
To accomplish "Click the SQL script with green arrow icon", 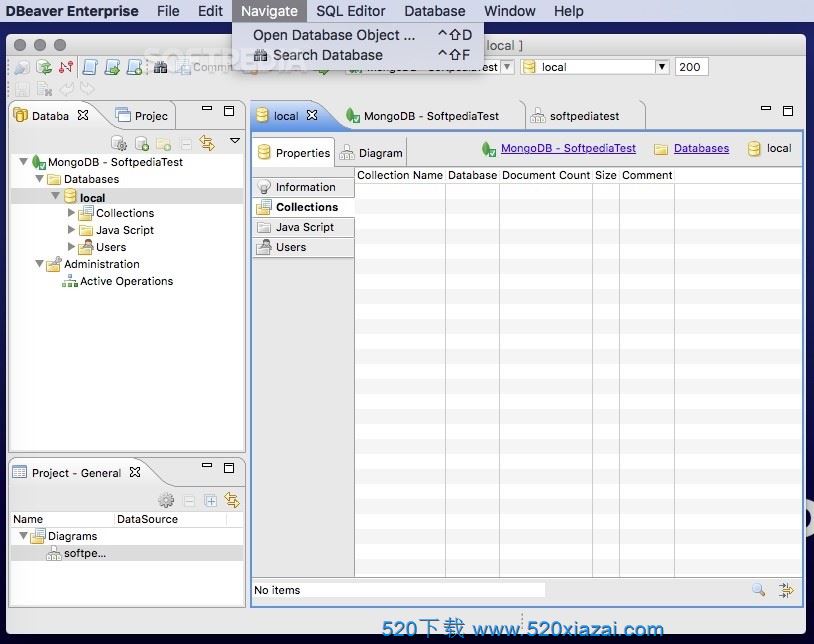I will coord(112,67).
